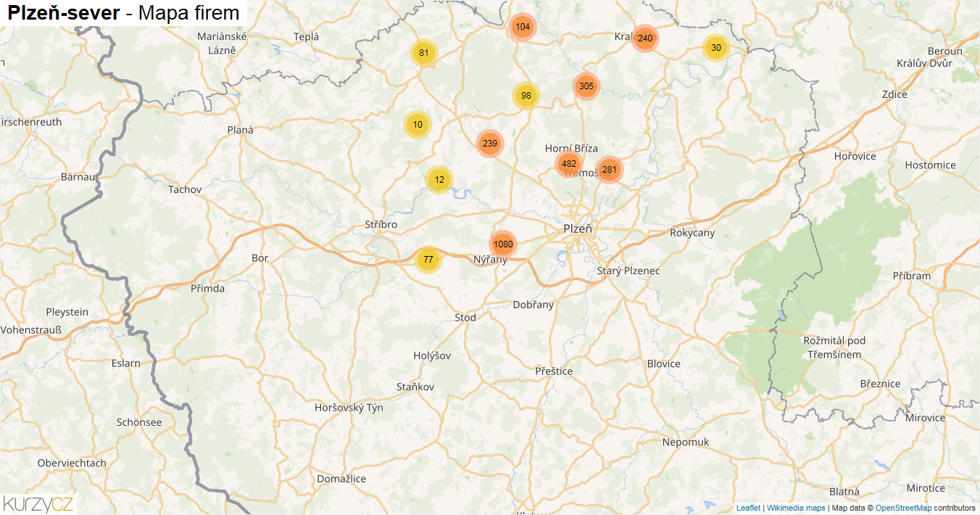Screen dimensions: 980x515
Task: Expand the 239 orange cluster
Action: pyautogui.click(x=490, y=144)
